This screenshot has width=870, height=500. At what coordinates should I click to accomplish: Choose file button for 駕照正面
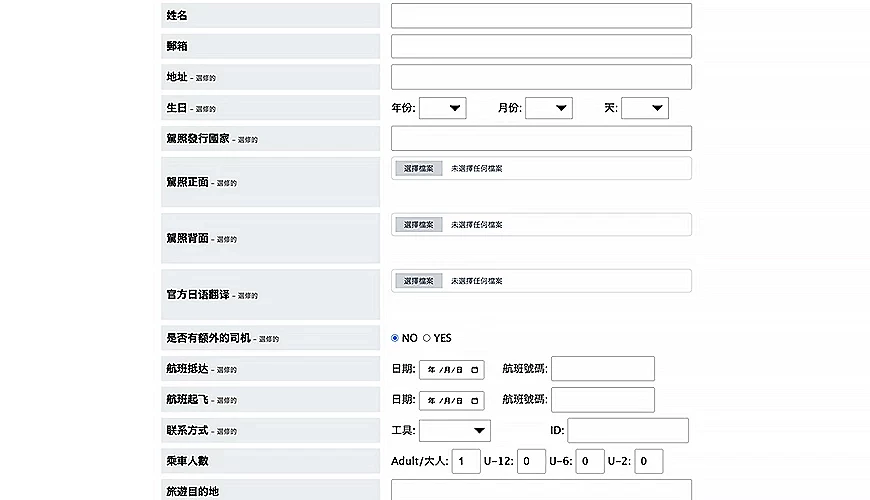[419, 169]
